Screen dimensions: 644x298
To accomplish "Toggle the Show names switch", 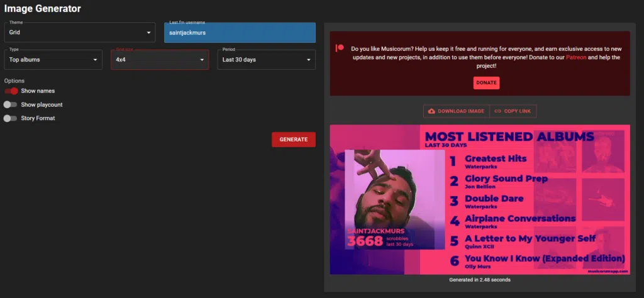I will pos(11,91).
